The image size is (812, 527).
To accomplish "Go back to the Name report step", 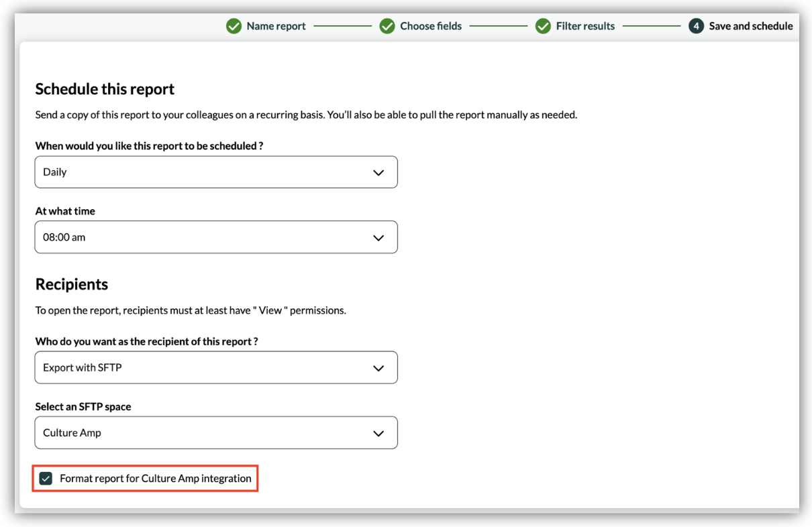I will tap(276, 26).
